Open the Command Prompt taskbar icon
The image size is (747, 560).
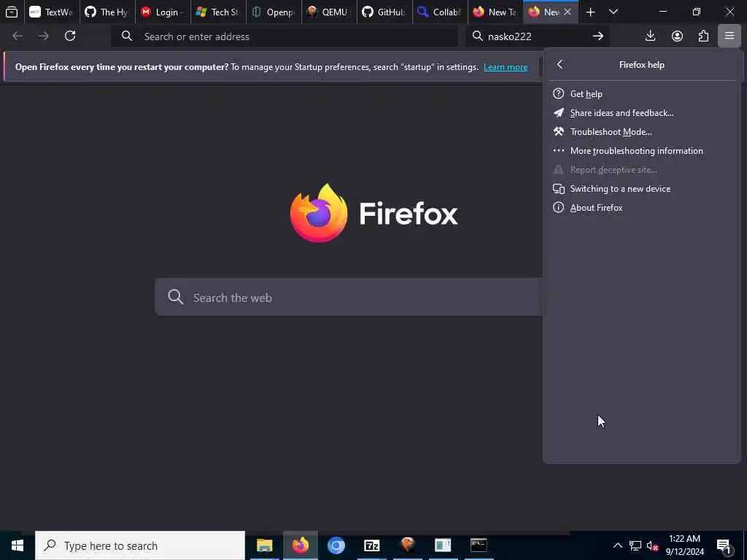click(479, 545)
